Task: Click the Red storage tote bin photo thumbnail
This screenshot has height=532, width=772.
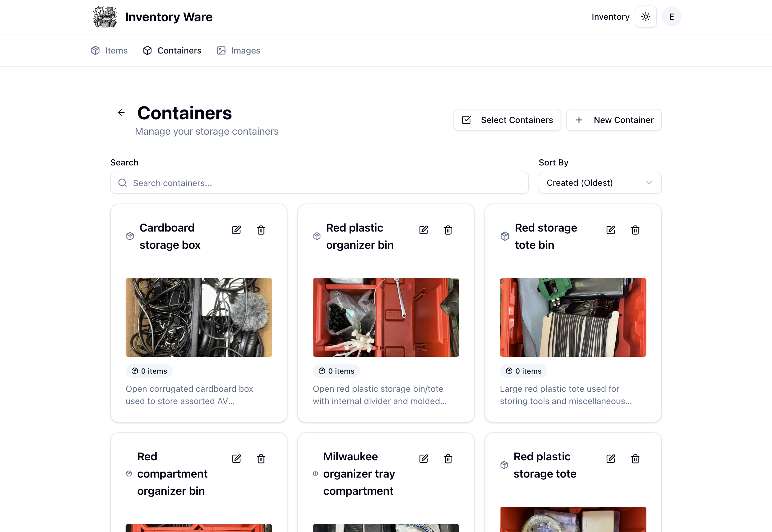Action: click(573, 317)
